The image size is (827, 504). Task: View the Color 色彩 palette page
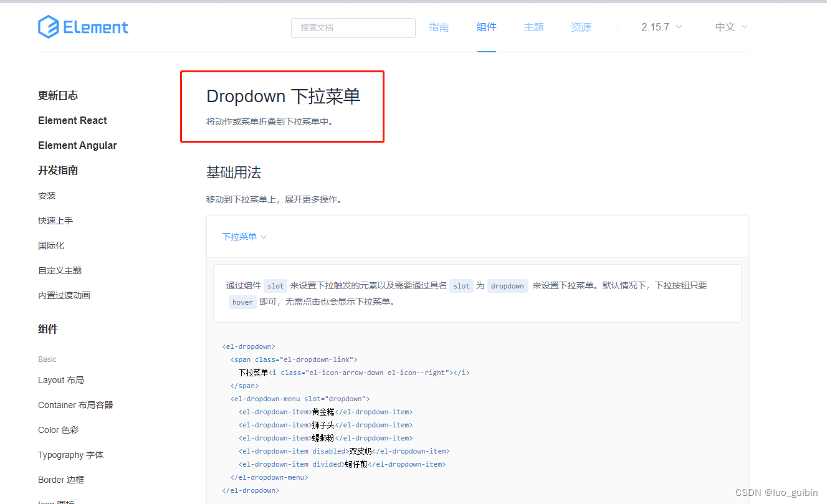point(59,429)
